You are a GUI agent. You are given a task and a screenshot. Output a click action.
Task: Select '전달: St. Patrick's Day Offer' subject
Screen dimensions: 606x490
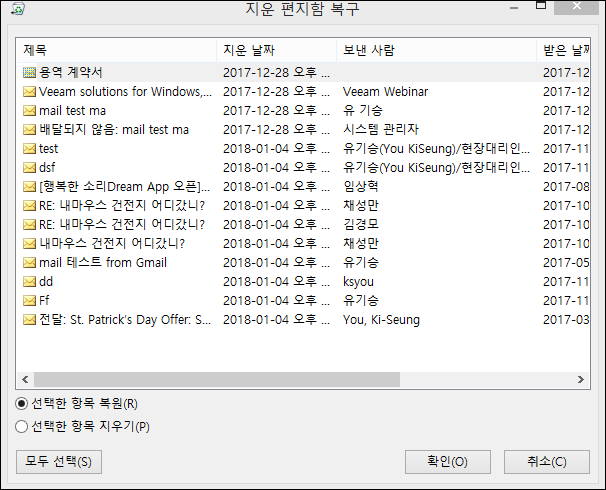tap(125, 320)
